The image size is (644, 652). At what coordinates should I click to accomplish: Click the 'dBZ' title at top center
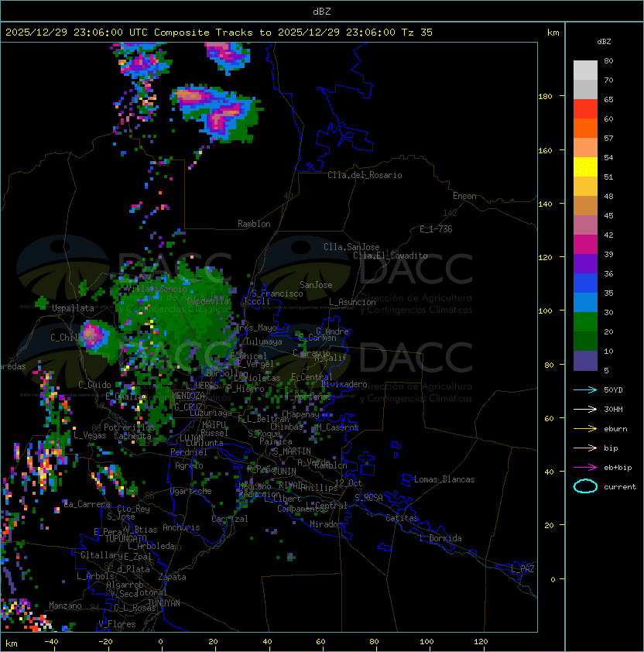(322, 11)
